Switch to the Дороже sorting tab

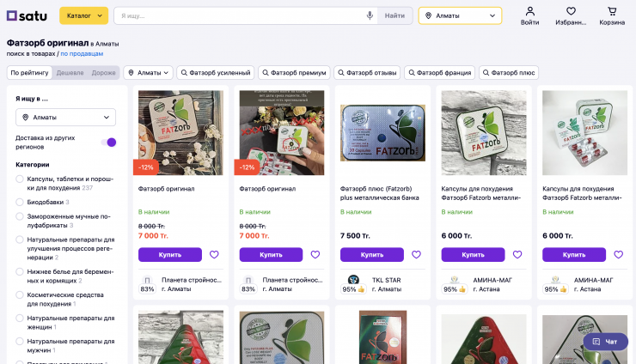103,73
